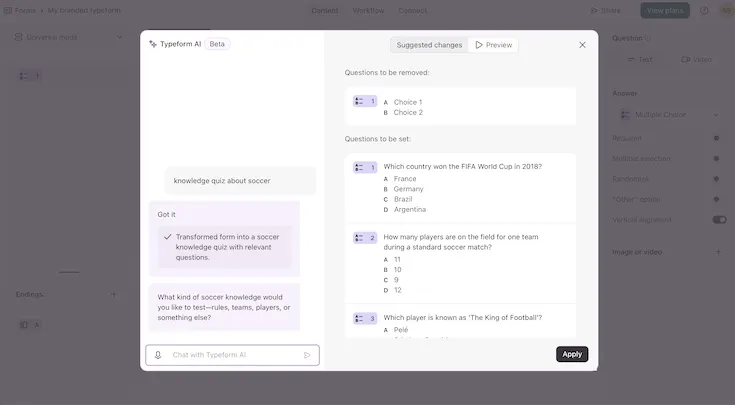Click answer option 'Brazil'
735x405 pixels.
click(x=403, y=199)
